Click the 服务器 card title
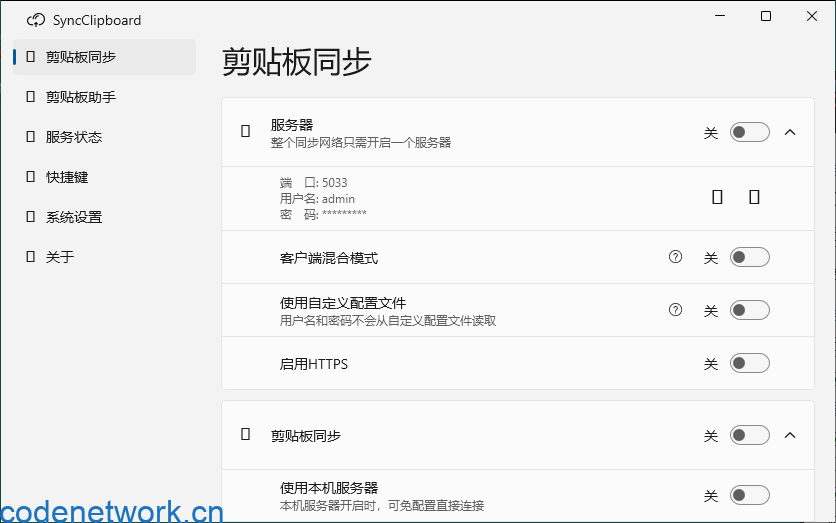The image size is (836, 523). point(292,125)
